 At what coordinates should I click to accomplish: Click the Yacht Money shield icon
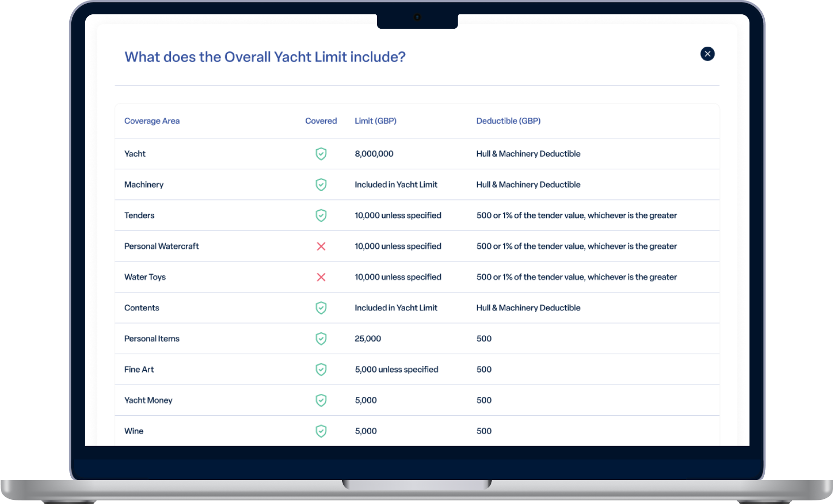click(x=321, y=400)
